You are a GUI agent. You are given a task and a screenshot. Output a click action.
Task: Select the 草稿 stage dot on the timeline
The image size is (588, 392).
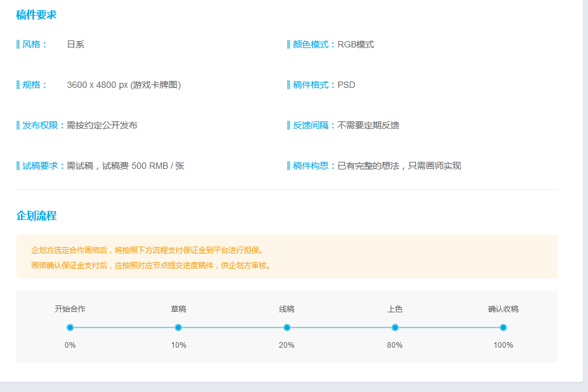click(x=178, y=328)
